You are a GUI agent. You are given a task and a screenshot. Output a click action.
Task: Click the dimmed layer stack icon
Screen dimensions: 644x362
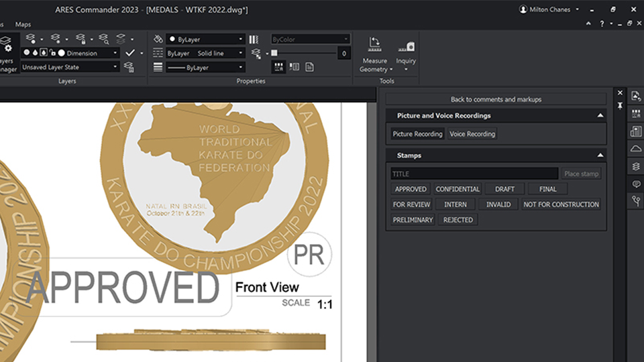[x=121, y=39]
